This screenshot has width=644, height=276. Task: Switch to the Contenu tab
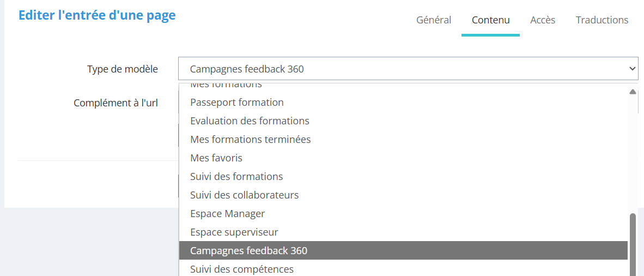point(490,20)
